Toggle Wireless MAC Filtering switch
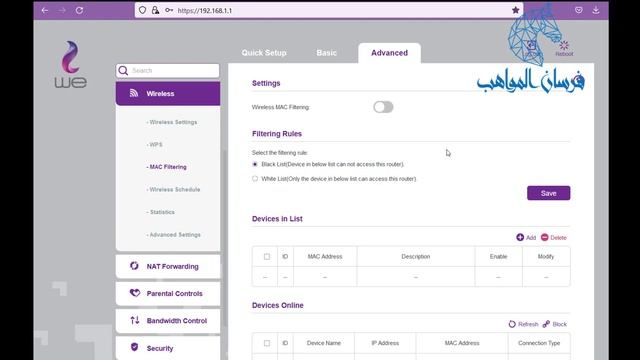This screenshot has width=640, height=360. coord(383,107)
